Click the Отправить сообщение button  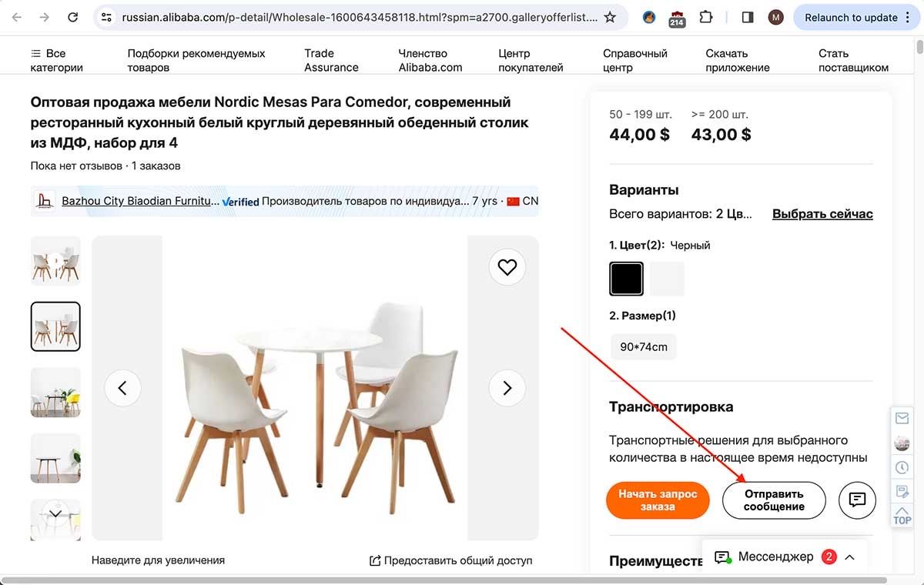(774, 500)
